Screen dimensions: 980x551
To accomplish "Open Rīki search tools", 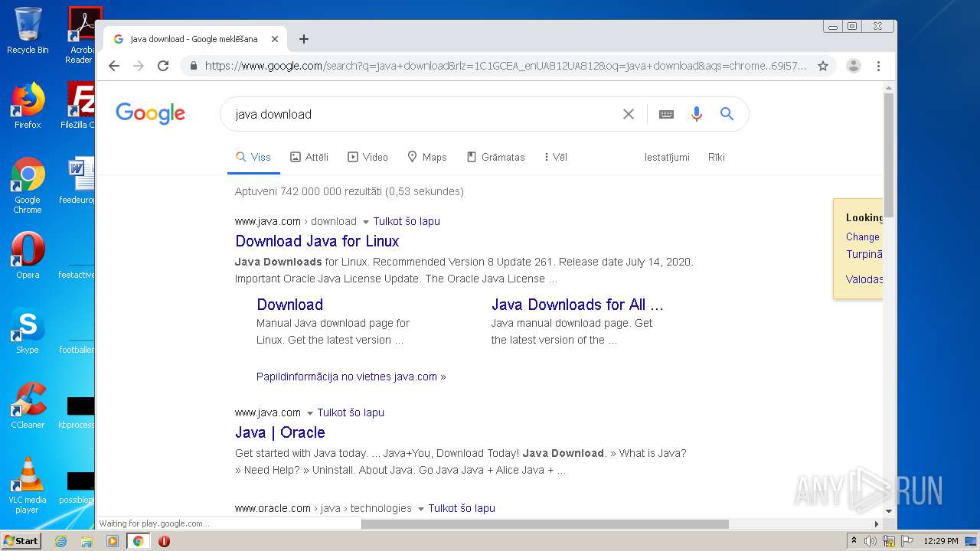I will click(x=717, y=157).
